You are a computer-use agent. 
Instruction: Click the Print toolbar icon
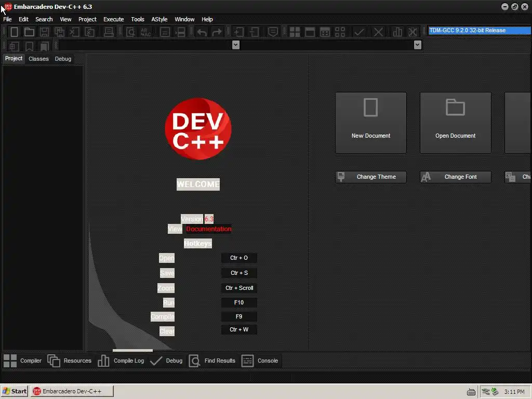pyautogui.click(x=109, y=32)
